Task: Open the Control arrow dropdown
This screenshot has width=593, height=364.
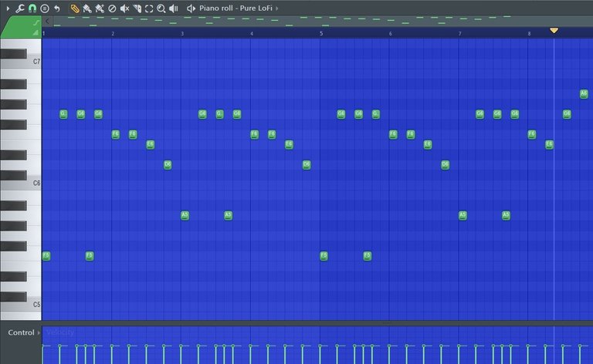Action: click(39, 332)
